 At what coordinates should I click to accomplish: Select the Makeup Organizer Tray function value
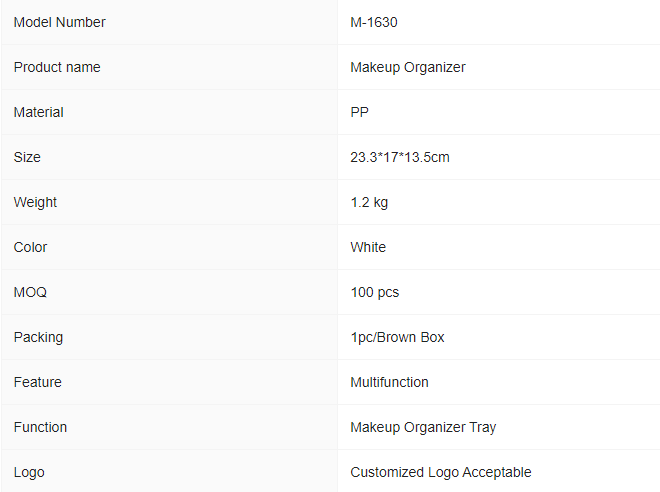click(x=423, y=428)
